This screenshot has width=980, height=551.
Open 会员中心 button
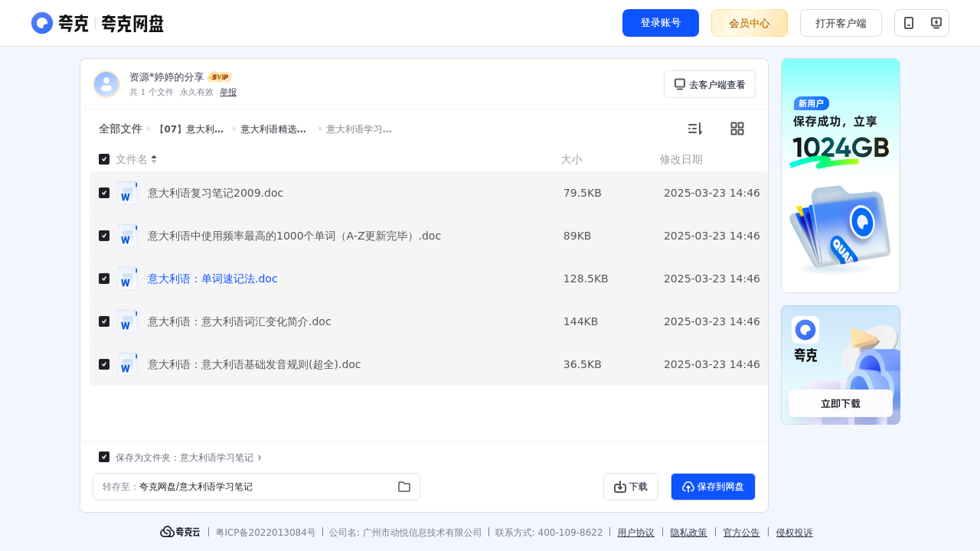pos(750,23)
